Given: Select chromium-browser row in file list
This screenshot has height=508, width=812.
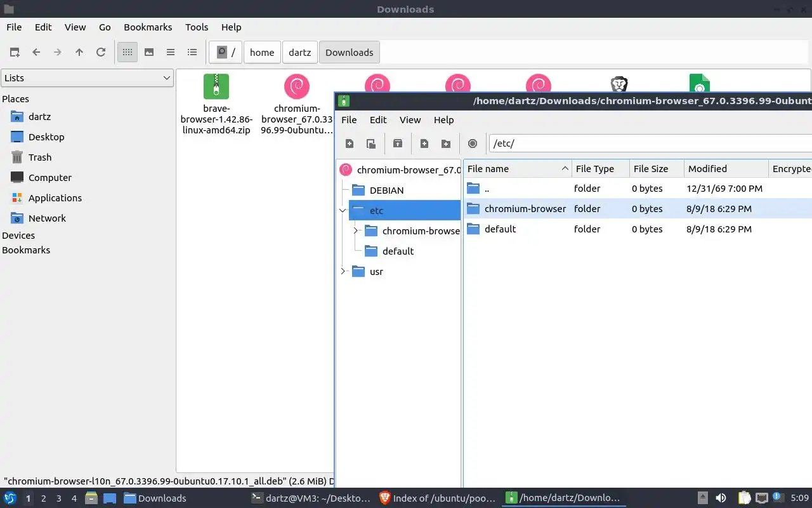Looking at the screenshot, I should click(x=638, y=209).
